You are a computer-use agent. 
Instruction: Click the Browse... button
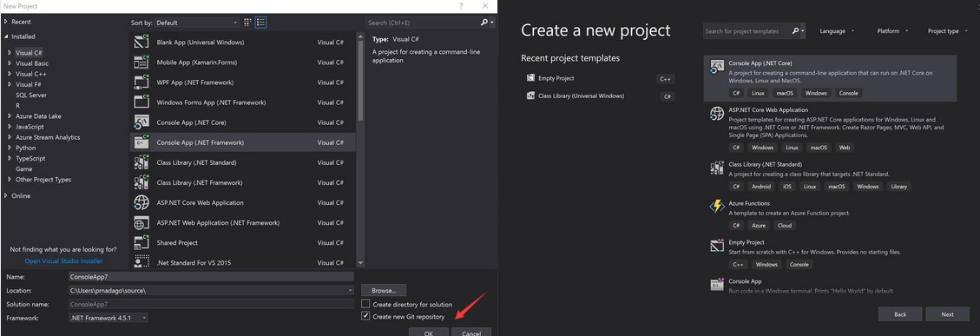[384, 290]
